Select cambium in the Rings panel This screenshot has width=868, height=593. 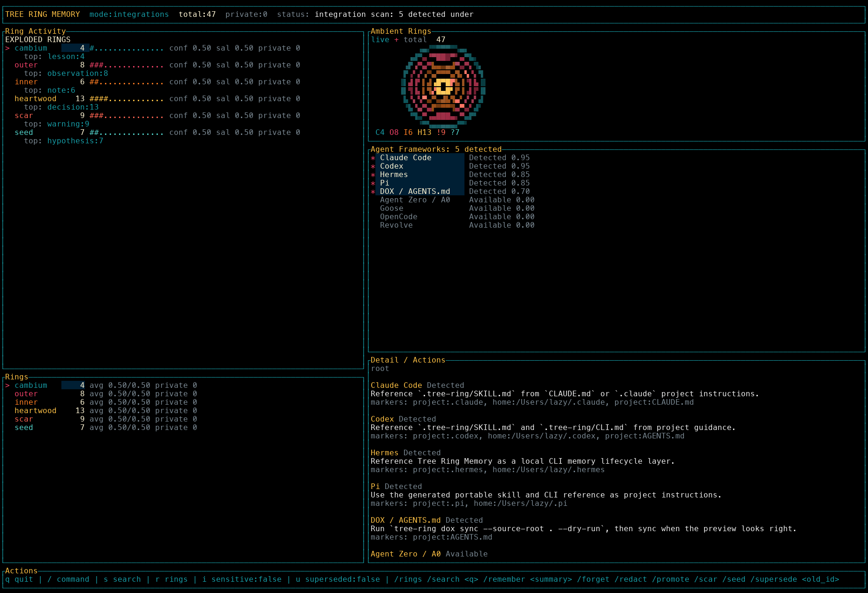tap(101, 385)
